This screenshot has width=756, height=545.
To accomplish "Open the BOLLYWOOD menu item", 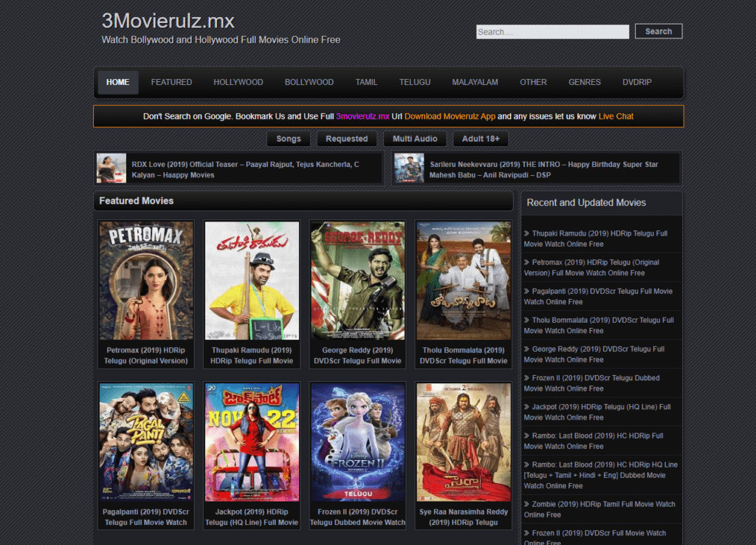I will (309, 83).
